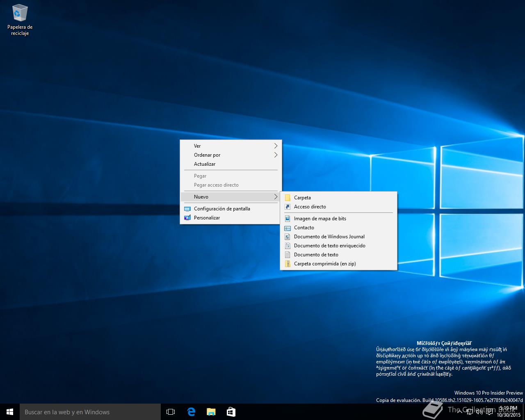Open Configuración de pantalla
The height and width of the screenshot is (420, 525).
(231, 209)
